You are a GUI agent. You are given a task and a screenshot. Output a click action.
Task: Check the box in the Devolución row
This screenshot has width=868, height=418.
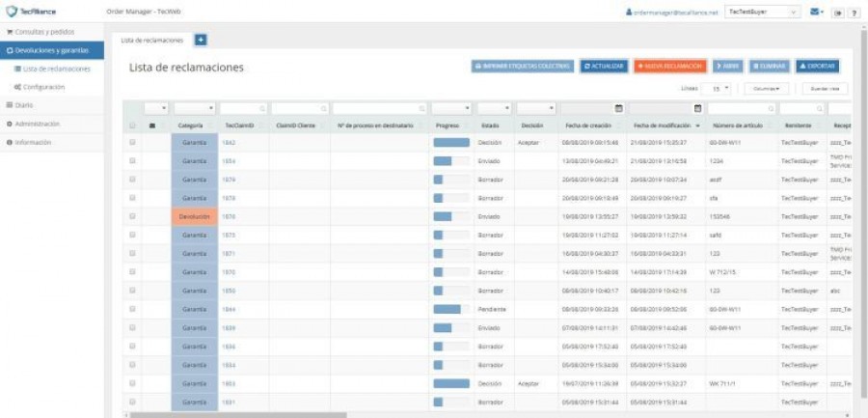[x=132, y=217]
